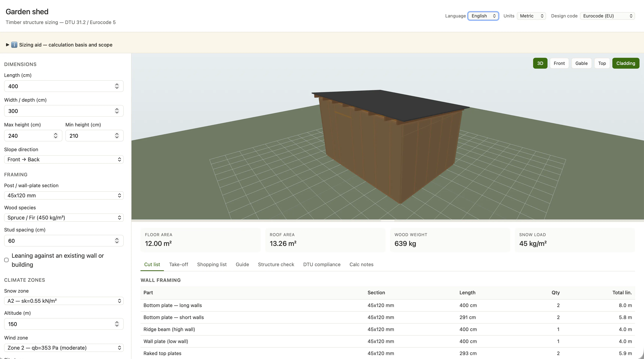Open the Wind zone dropdown
The image size is (644, 359).
(64, 348)
